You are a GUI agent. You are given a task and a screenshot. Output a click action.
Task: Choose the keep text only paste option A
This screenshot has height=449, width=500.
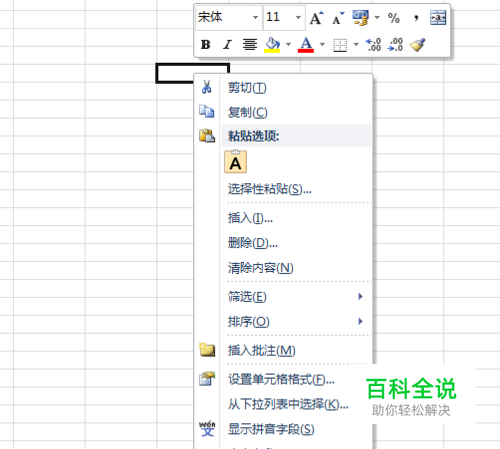click(236, 162)
